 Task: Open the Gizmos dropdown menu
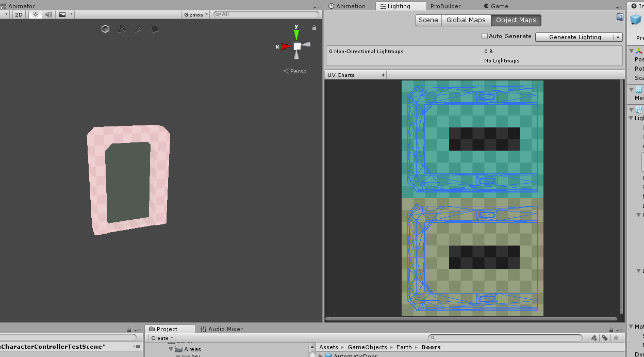195,14
